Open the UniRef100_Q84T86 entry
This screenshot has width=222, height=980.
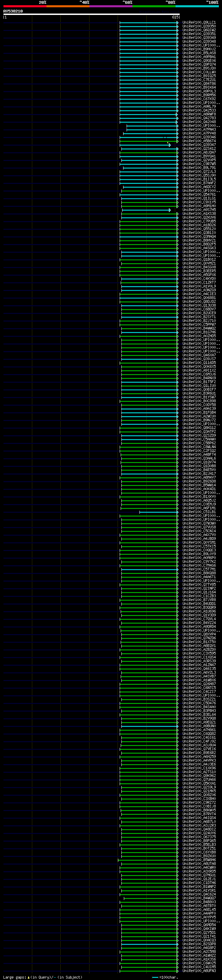(x=199, y=84)
